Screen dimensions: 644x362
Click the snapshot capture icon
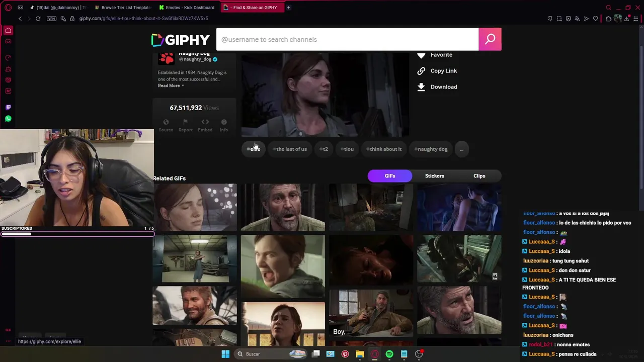click(559, 19)
